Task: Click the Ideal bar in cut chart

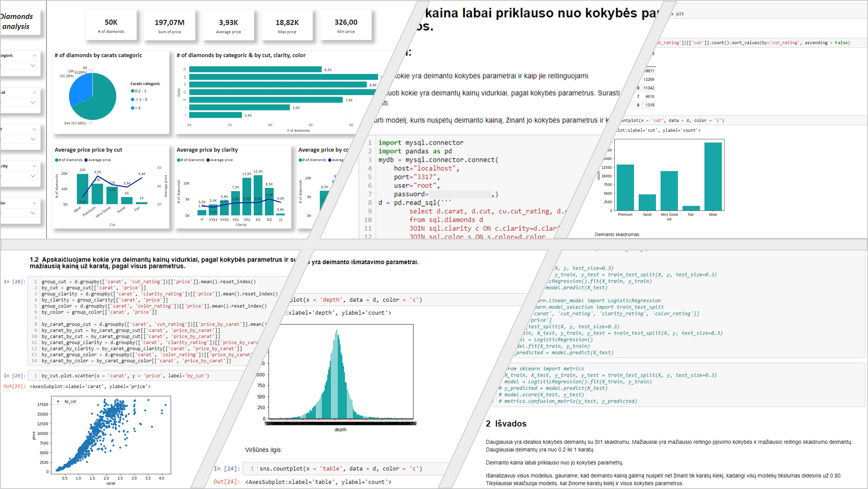Action: (83, 189)
